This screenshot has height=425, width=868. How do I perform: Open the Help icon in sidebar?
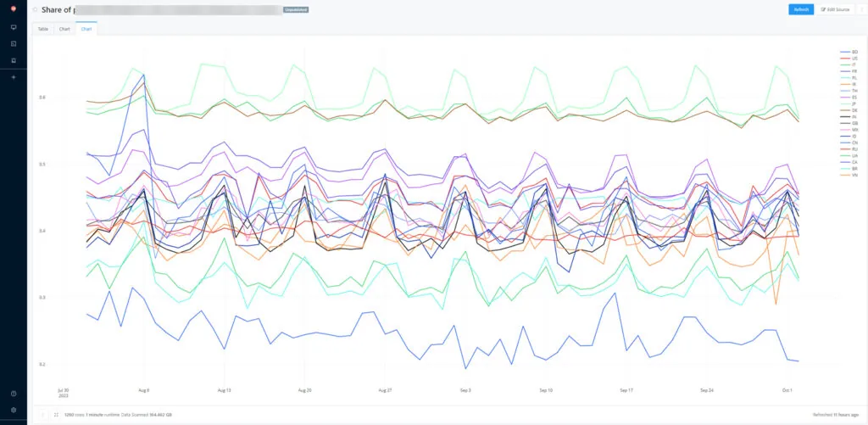click(14, 394)
